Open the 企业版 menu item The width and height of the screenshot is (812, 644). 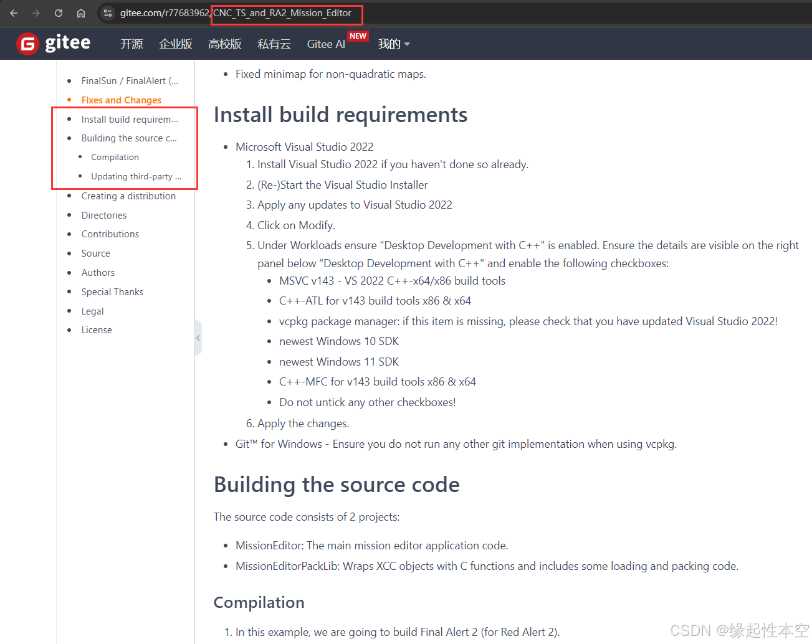[176, 44]
